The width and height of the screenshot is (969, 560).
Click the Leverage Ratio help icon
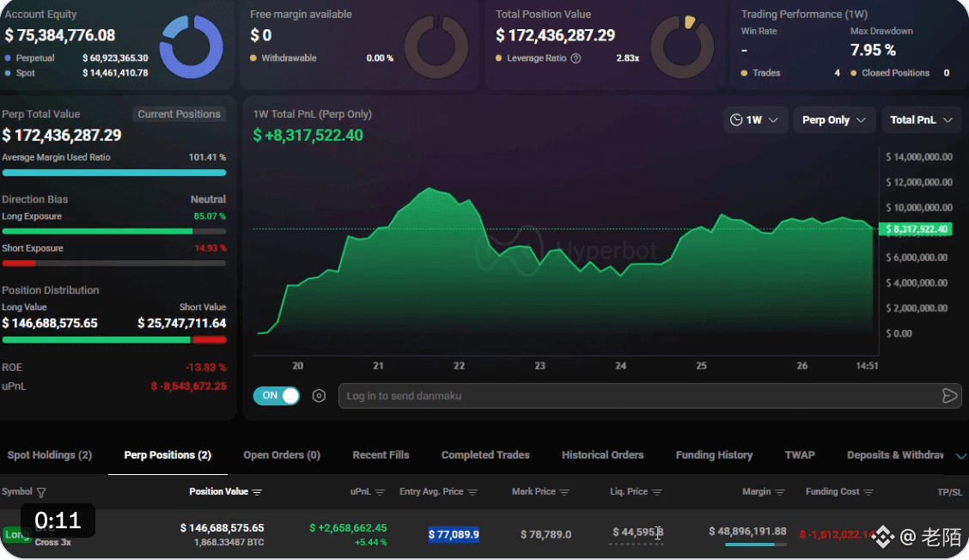[576, 58]
